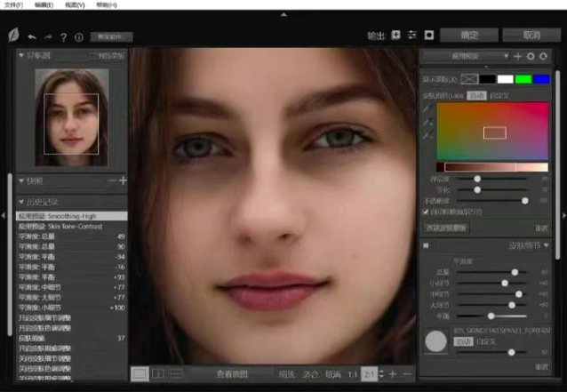Click the cancel button at top right
This screenshot has height=392, width=567.
[531, 36]
